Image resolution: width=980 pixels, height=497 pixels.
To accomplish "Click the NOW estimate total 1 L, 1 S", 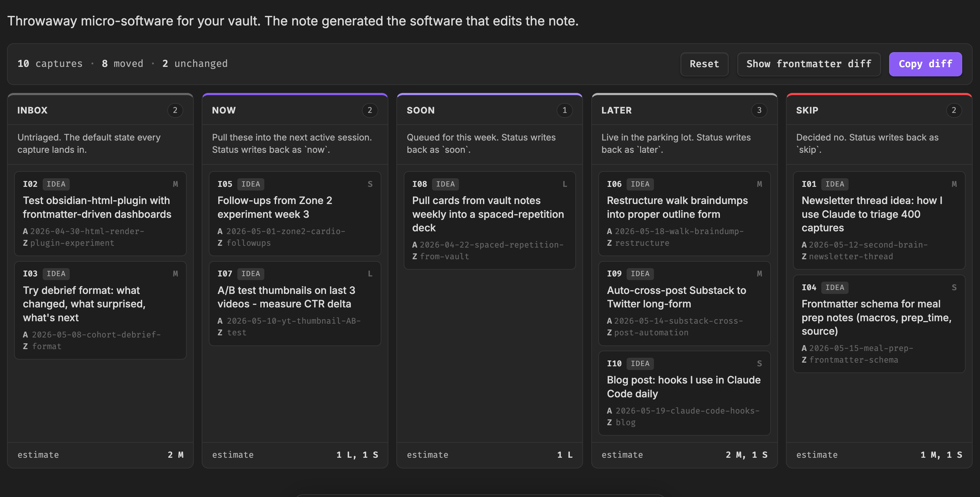I will [357, 455].
